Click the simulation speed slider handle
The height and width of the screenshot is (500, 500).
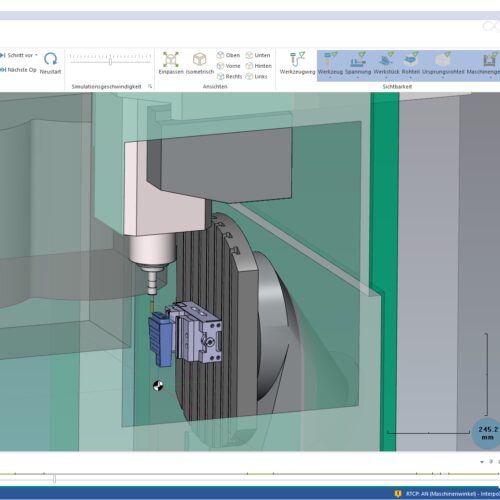[110, 61]
